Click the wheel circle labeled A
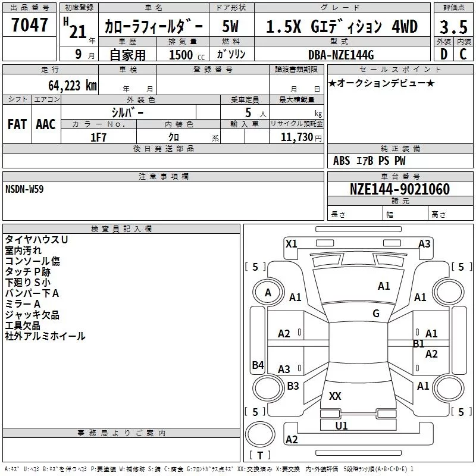476x476 pixels. (268, 293)
